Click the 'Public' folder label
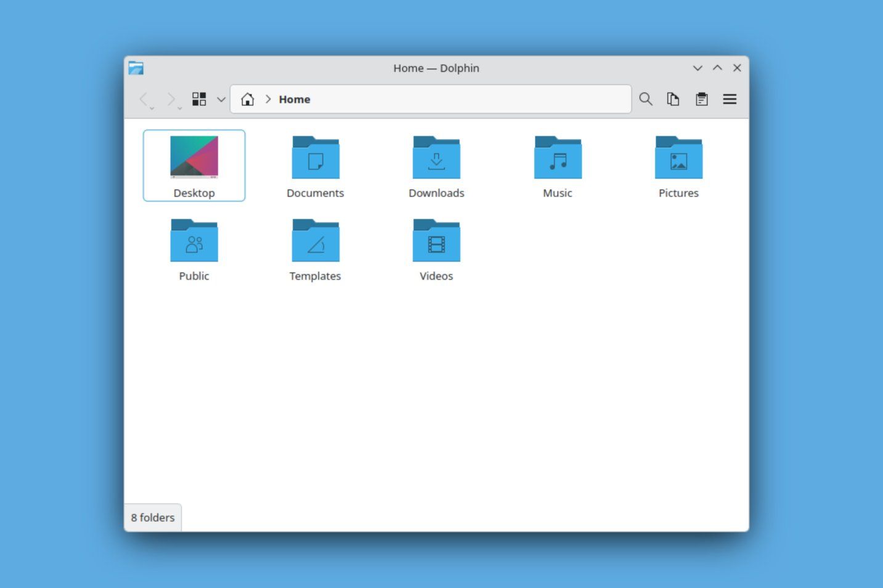The image size is (883, 588). 194,276
